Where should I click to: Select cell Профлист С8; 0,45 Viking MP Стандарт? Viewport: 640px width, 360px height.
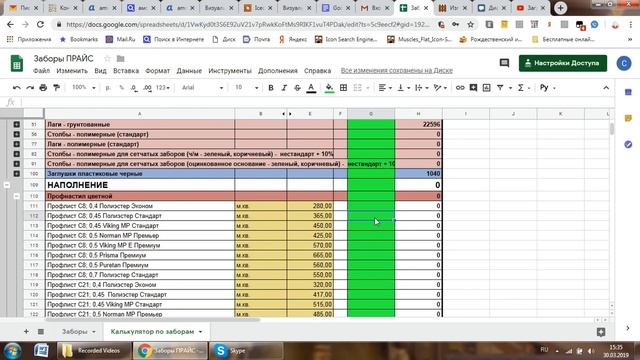140,226
